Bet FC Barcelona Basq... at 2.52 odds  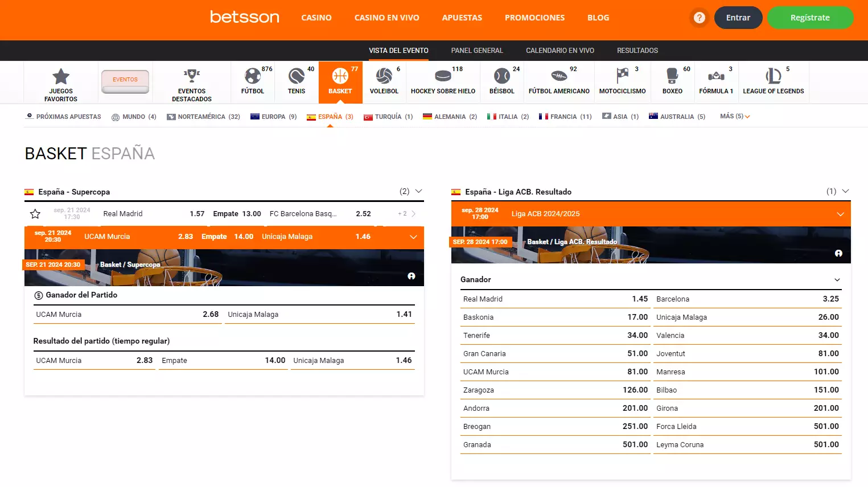click(320, 214)
